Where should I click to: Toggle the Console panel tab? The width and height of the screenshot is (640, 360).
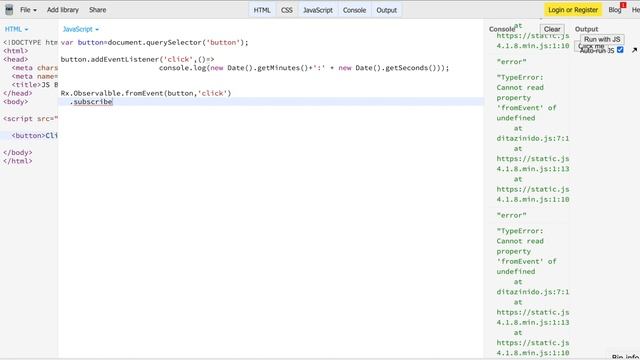click(354, 10)
